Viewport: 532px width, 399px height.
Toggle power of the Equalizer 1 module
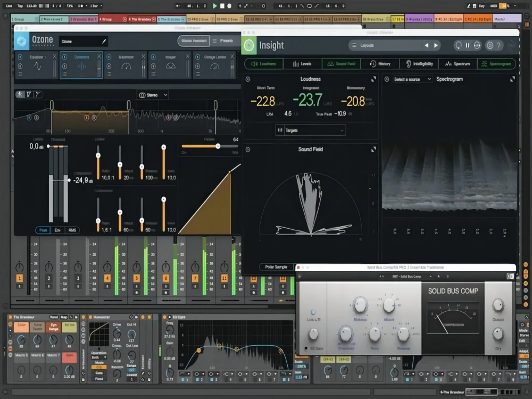point(20,57)
